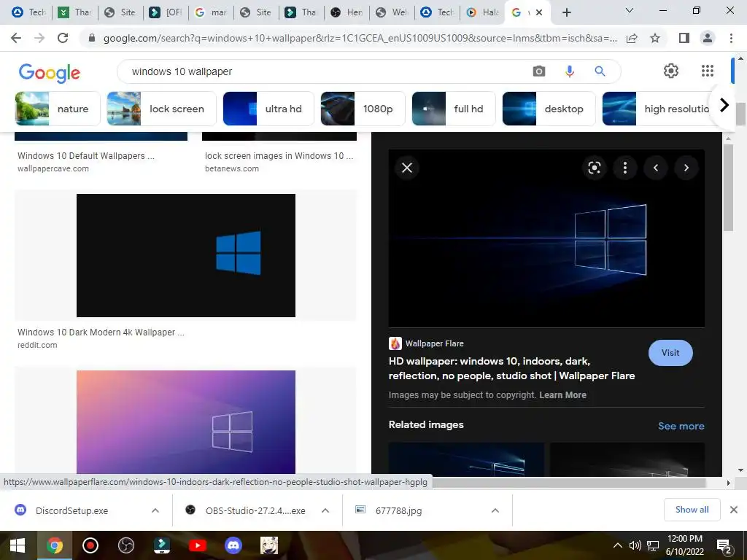The image size is (747, 560).
Task: Open Chrome profile avatar
Action: [x=708, y=38]
